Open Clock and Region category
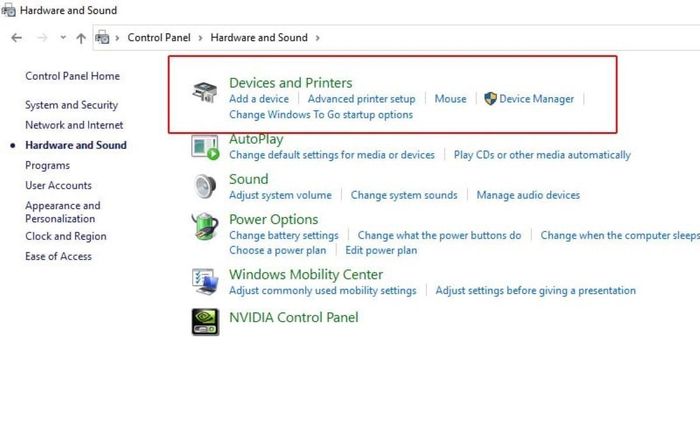 point(66,236)
